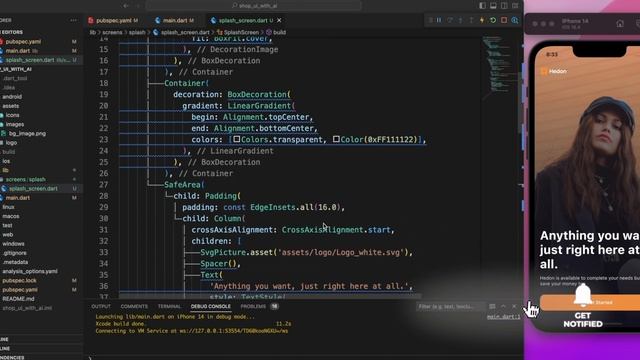The height and width of the screenshot is (360, 640).
Task: Open the main.dart:1 source link in console
Action: [x=504, y=317]
